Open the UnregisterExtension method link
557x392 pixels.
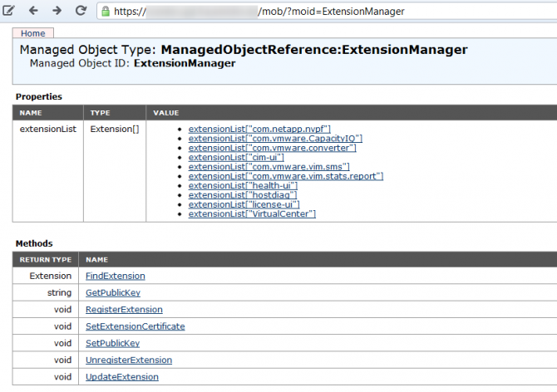[129, 360]
